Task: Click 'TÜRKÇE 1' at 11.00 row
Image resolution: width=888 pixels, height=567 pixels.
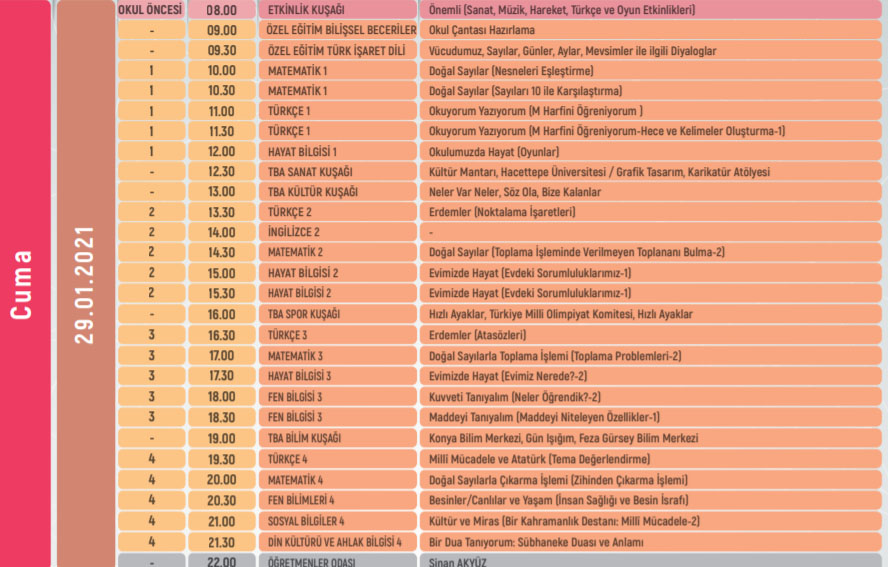Action: [x=338, y=111]
